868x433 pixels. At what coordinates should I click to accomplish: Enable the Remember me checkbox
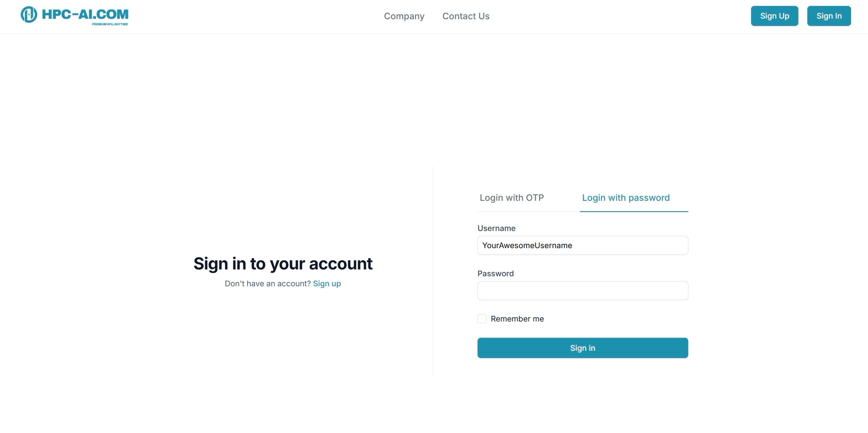point(482,319)
